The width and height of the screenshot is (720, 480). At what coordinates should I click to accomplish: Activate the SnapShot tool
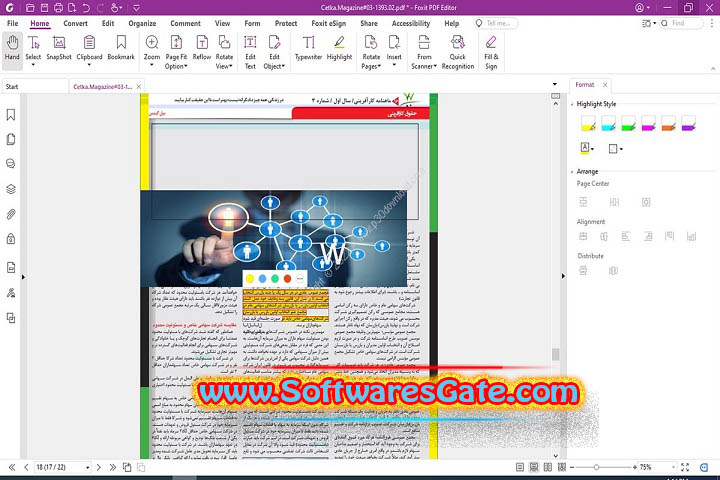[59, 48]
